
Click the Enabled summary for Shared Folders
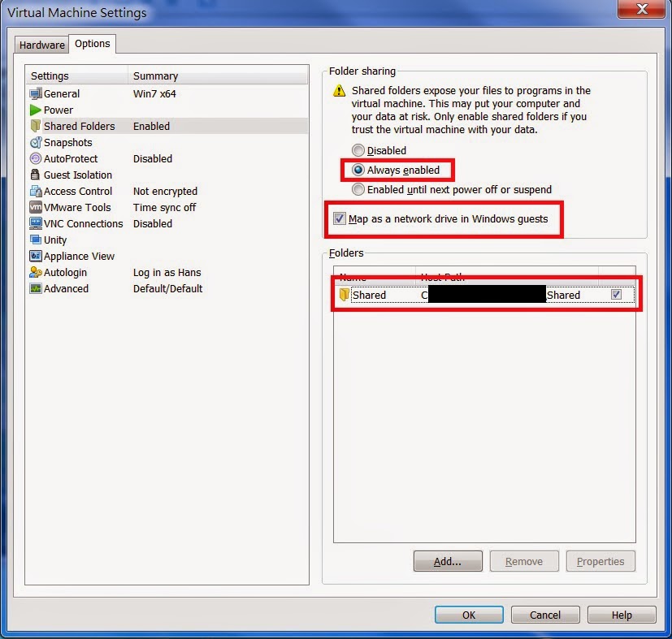click(151, 127)
